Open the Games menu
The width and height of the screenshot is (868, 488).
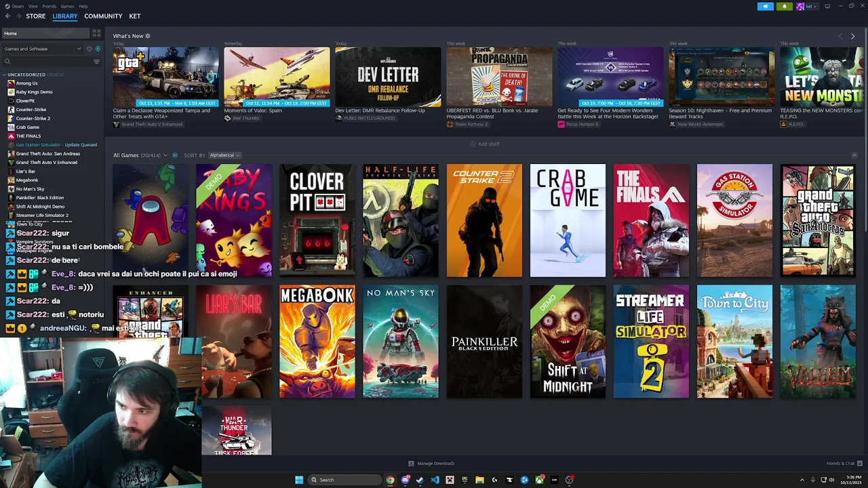pos(67,6)
